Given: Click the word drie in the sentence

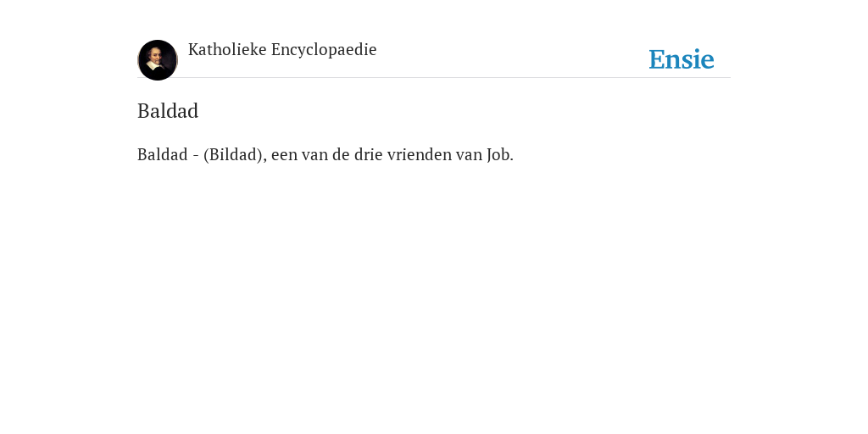Looking at the screenshot, I should (368, 155).
